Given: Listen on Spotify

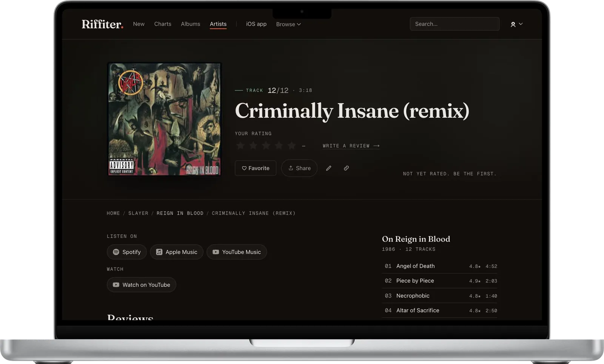Looking at the screenshot, I should pyautogui.click(x=126, y=252).
